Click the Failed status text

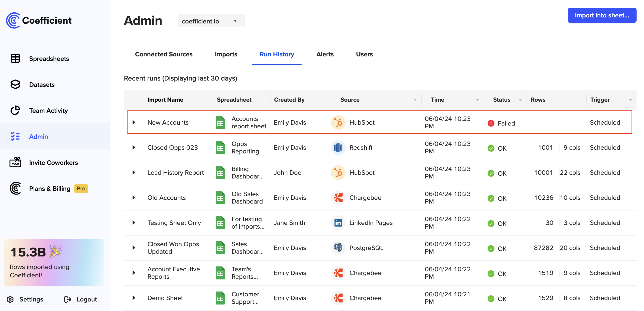pos(506,123)
